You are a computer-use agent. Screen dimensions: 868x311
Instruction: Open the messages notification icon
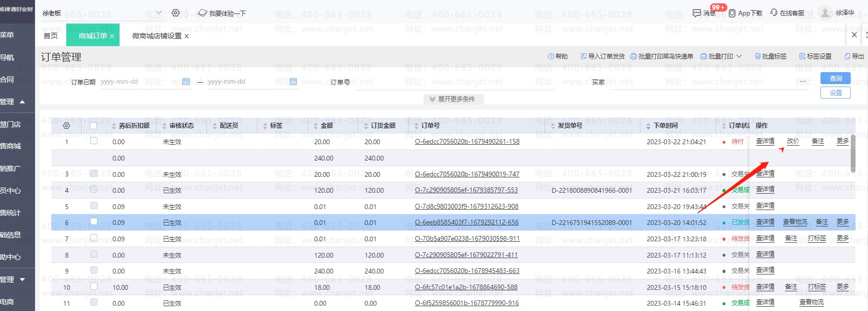697,13
